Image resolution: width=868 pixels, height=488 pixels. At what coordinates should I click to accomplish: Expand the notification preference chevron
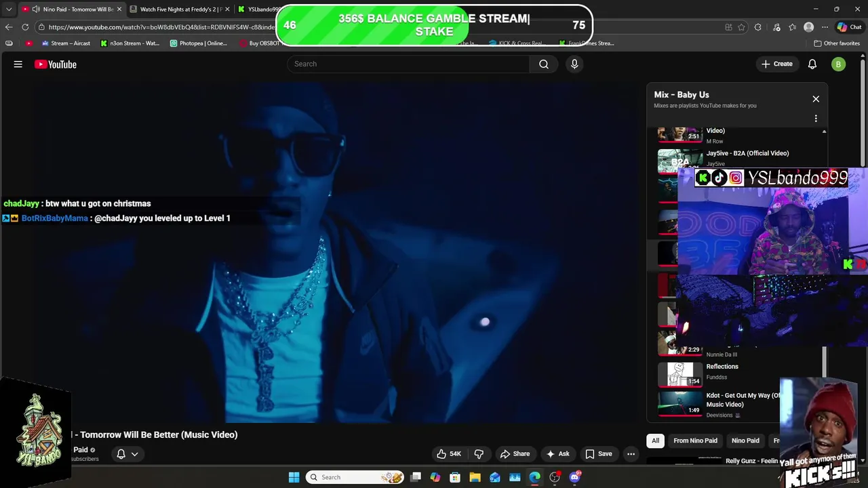tap(134, 454)
